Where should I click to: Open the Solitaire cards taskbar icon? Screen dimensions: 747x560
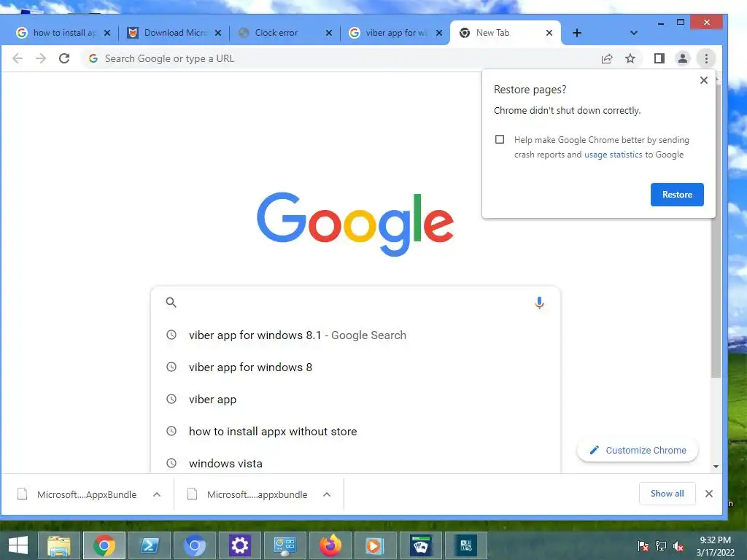(x=419, y=545)
